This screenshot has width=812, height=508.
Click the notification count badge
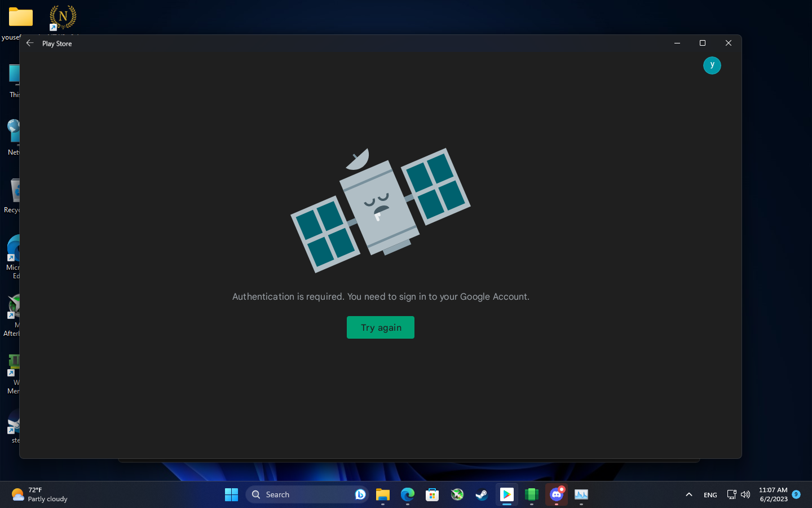click(x=796, y=494)
